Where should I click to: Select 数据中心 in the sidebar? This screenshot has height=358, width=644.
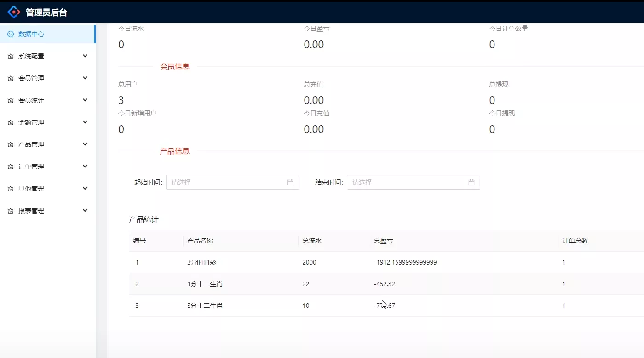[x=31, y=34]
